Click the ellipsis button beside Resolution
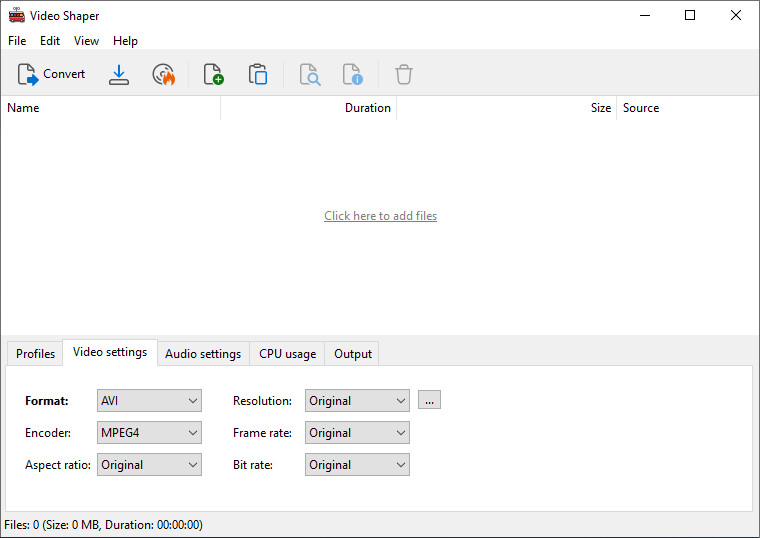 pyautogui.click(x=429, y=400)
